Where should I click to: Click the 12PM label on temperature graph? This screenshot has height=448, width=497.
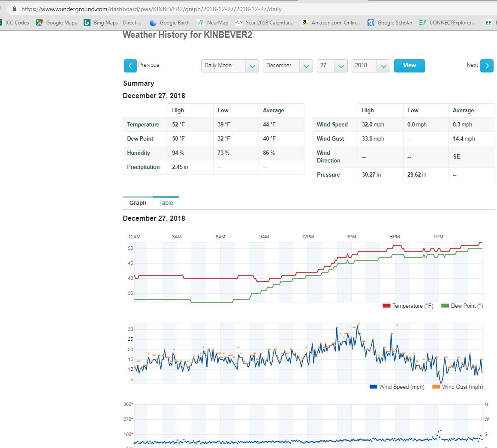[307, 237]
